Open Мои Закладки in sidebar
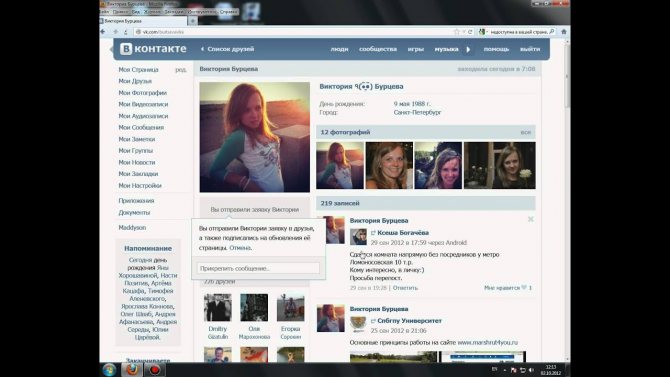The height and width of the screenshot is (377, 670). click(138, 174)
